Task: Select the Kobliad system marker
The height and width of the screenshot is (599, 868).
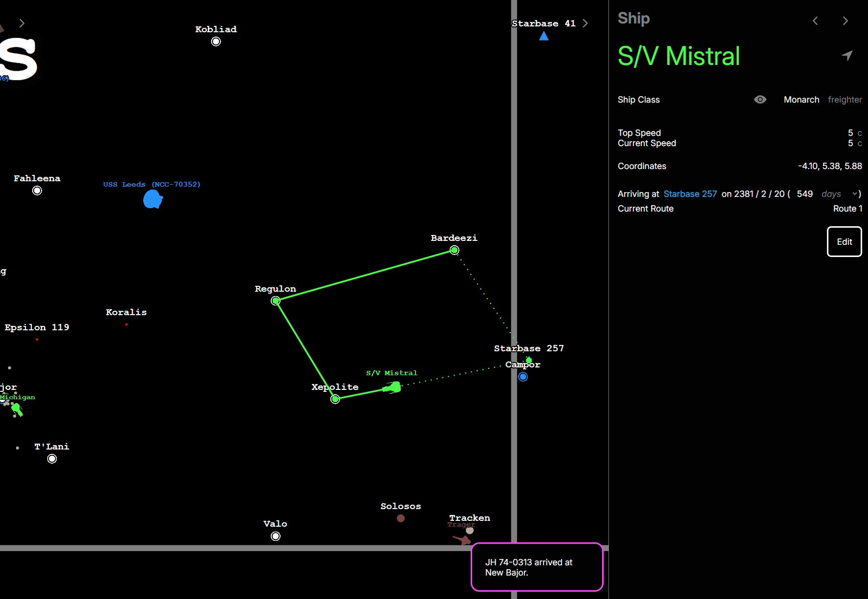Action: click(x=216, y=42)
